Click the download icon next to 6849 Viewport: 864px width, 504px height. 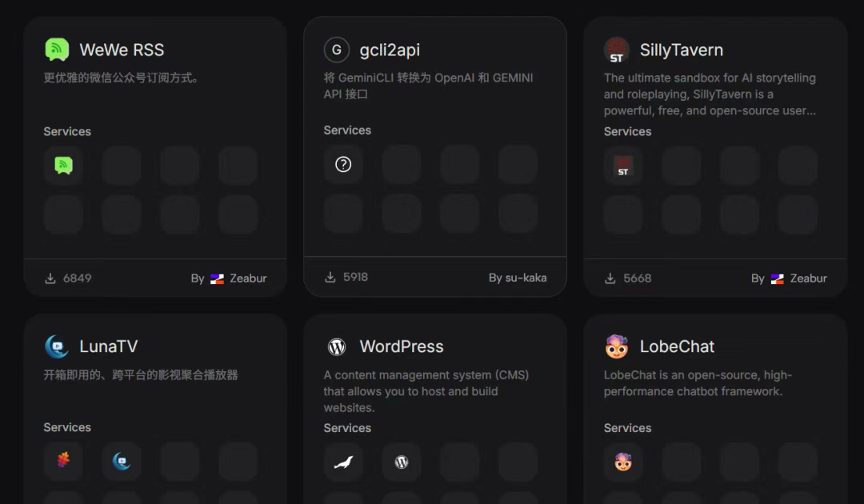(50, 278)
